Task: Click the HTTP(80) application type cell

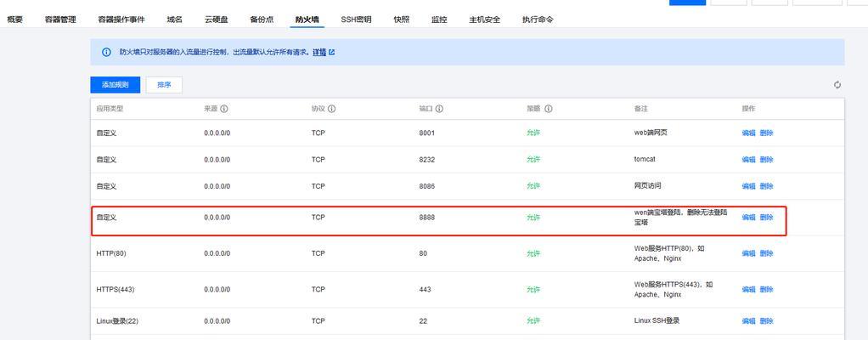Action: point(111,253)
